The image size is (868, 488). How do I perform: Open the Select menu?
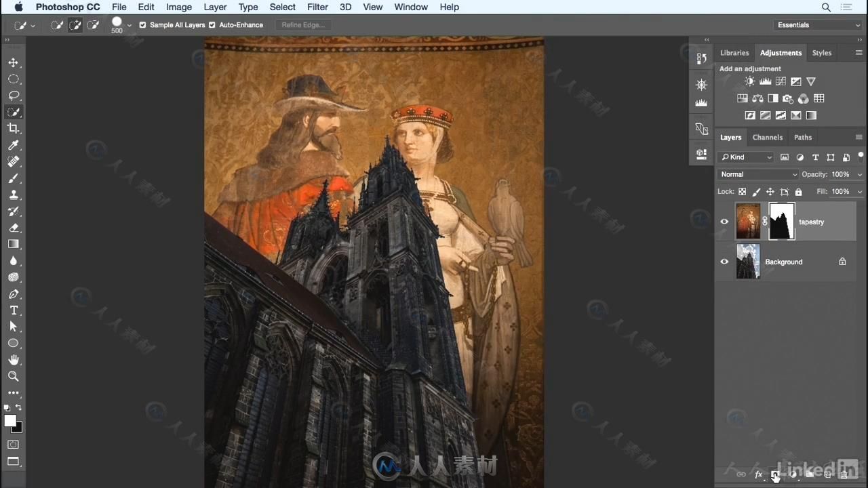coord(282,7)
